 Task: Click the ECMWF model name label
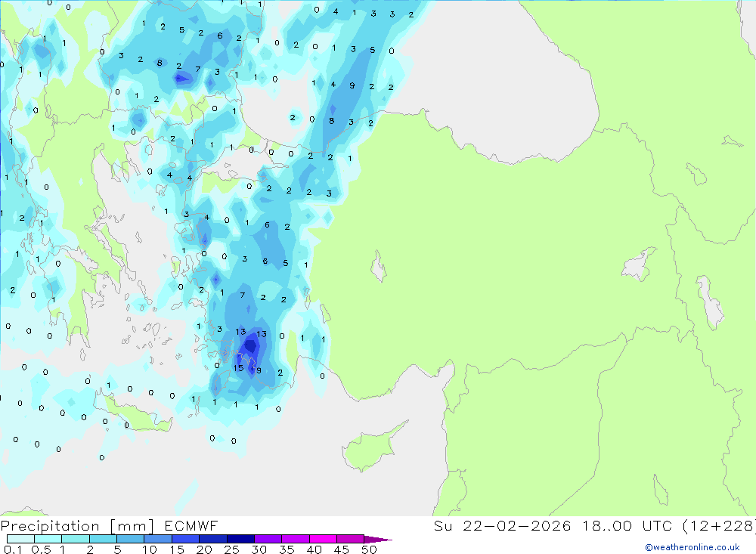(191, 525)
